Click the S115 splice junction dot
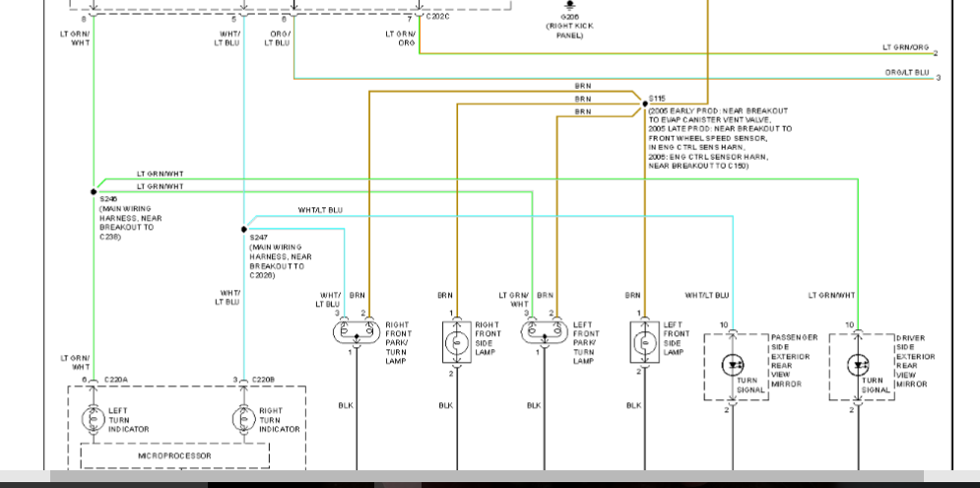980x488 pixels. click(x=641, y=101)
